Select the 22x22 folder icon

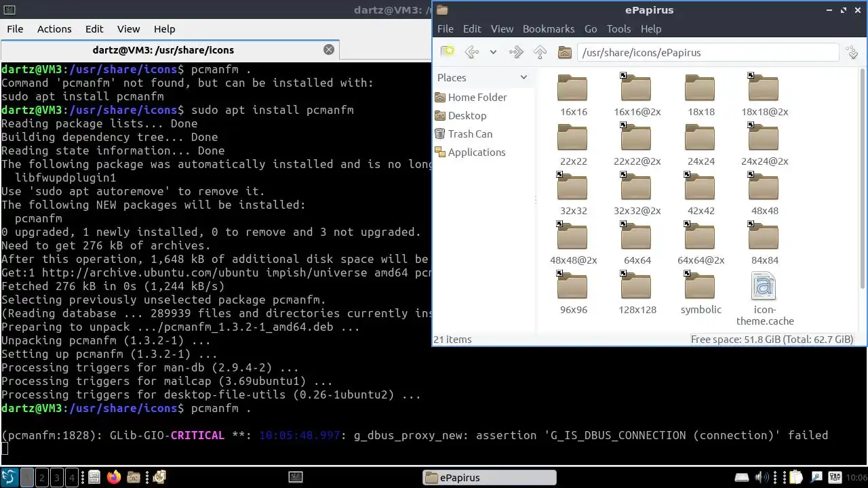pyautogui.click(x=572, y=138)
